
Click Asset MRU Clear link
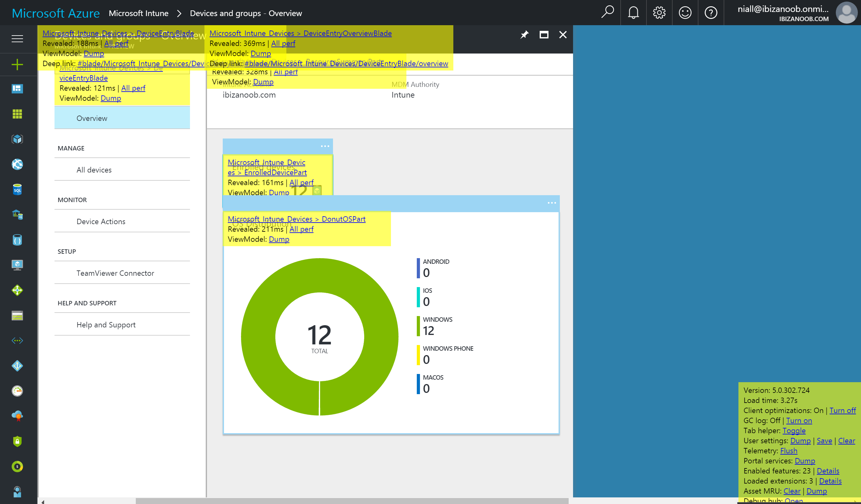pyautogui.click(x=792, y=491)
